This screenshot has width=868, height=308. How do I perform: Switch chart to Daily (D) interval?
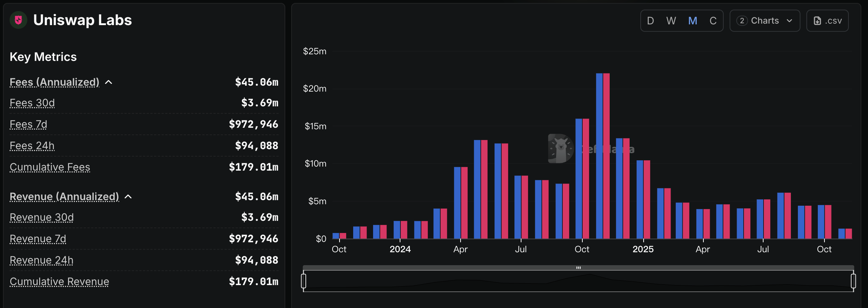(x=650, y=21)
